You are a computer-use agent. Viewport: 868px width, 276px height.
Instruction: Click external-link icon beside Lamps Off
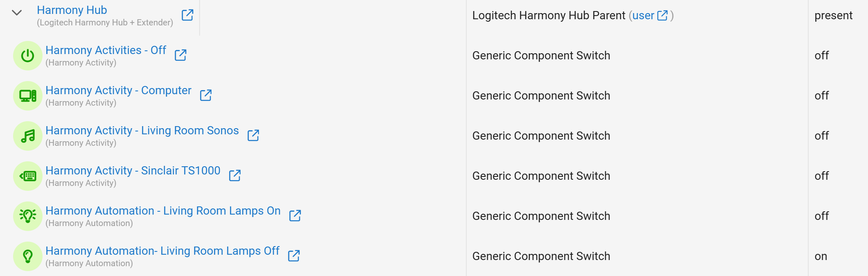294,256
